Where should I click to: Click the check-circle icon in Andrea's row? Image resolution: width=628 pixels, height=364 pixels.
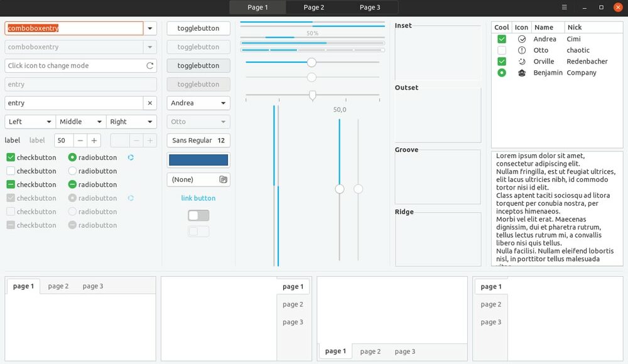point(521,39)
